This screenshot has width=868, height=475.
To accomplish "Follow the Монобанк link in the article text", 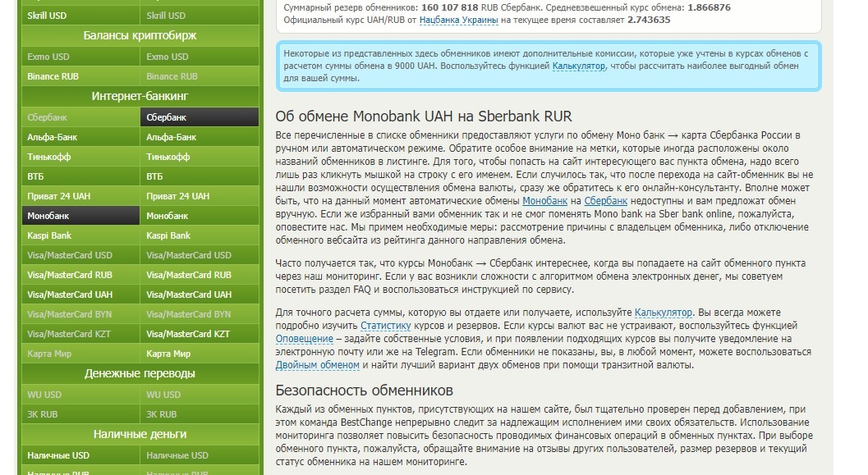I will coord(544,201).
